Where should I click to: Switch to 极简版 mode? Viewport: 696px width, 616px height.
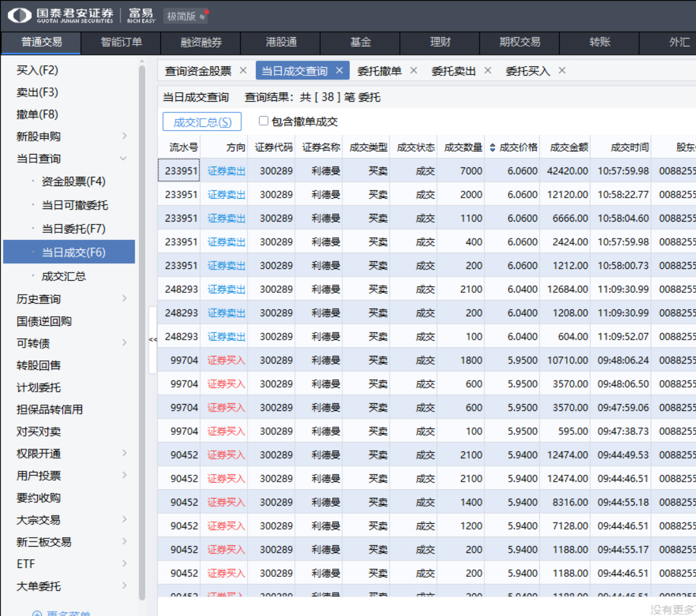185,16
